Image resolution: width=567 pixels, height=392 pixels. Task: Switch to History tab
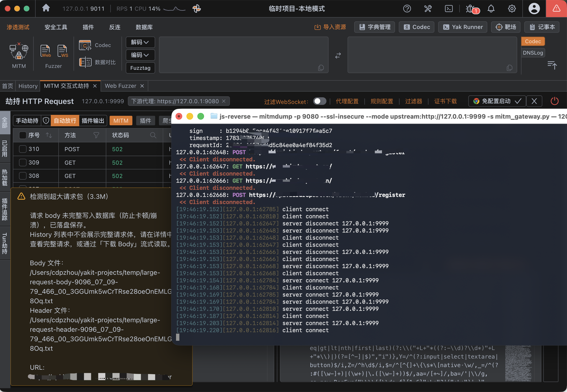(28, 86)
